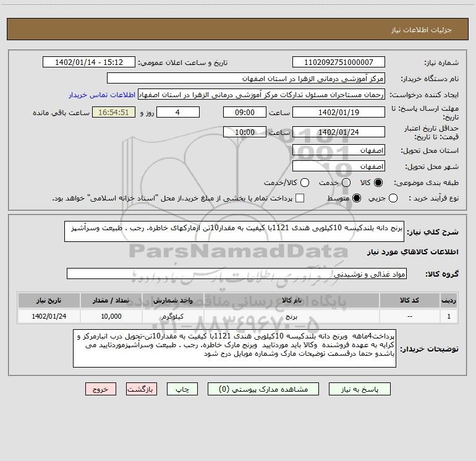Click the بازگشت back button
476x461 pixels.
(x=142, y=389)
